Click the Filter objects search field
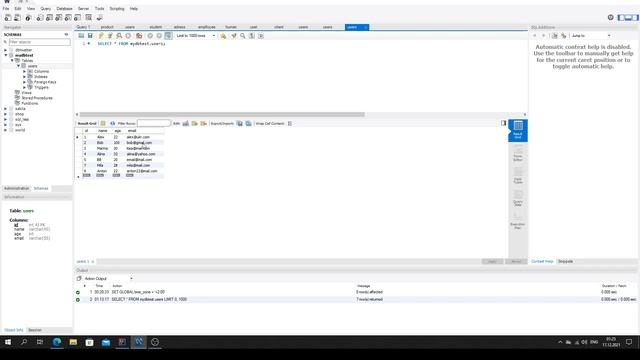 coord(39,42)
